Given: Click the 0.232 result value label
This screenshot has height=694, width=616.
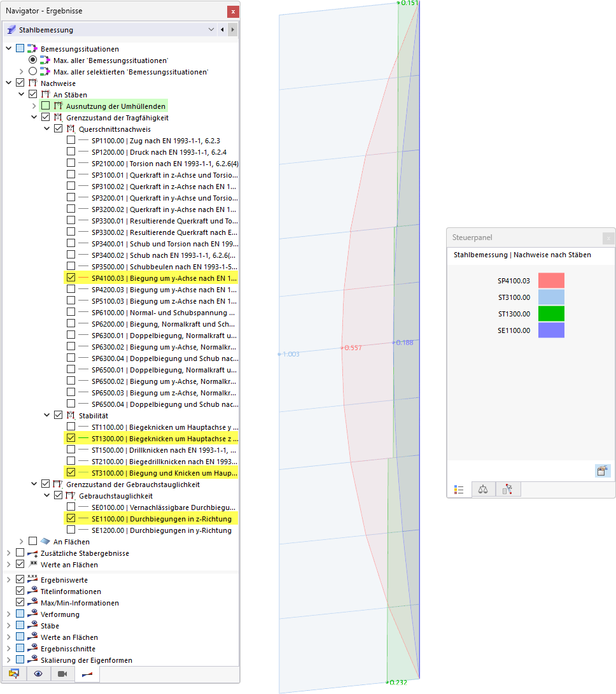Looking at the screenshot, I should point(398,683).
